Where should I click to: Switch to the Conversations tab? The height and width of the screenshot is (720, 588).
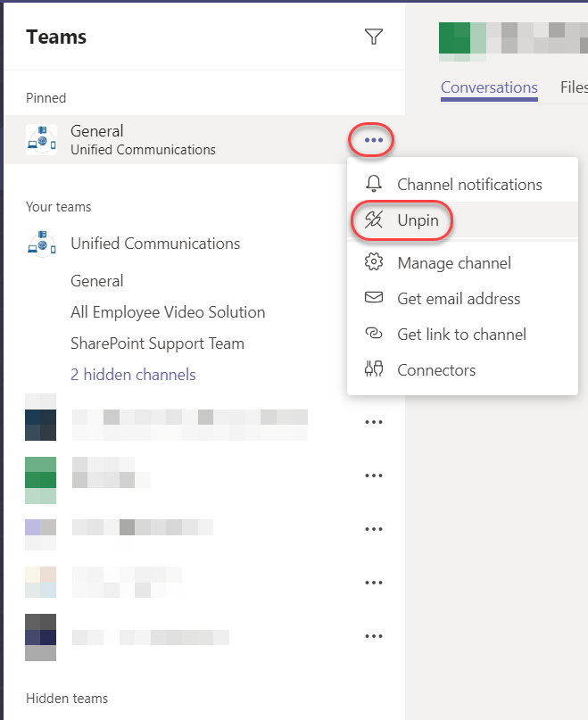tap(489, 87)
